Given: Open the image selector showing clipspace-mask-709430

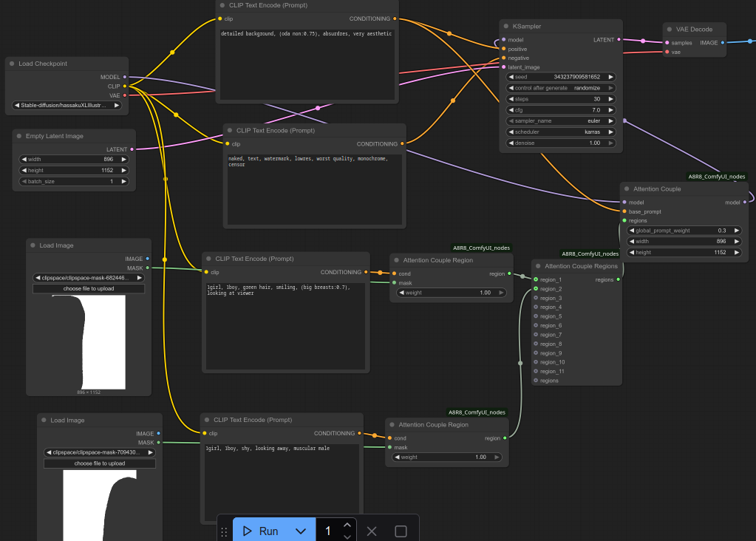Looking at the screenshot, I should [x=100, y=452].
